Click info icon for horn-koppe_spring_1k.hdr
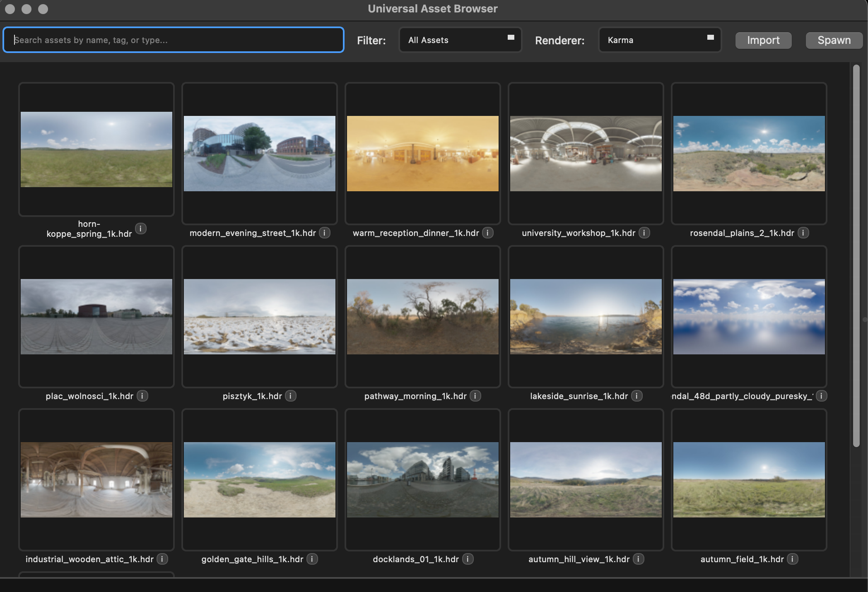Image resolution: width=868 pixels, height=592 pixels. [x=141, y=229]
